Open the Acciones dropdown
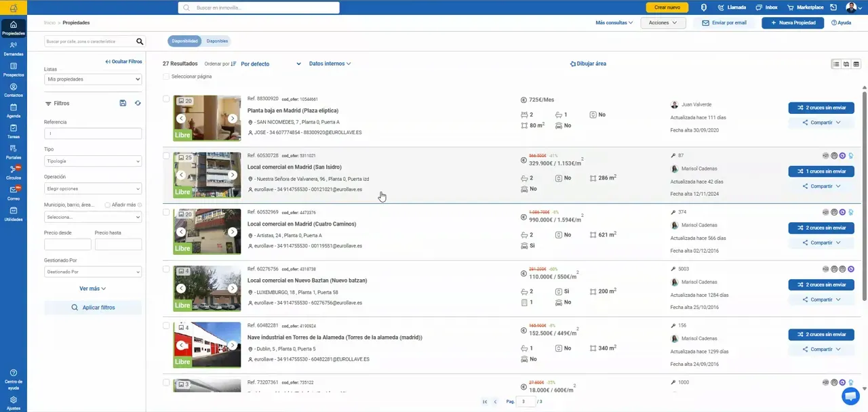868x412 pixels. pyautogui.click(x=663, y=22)
